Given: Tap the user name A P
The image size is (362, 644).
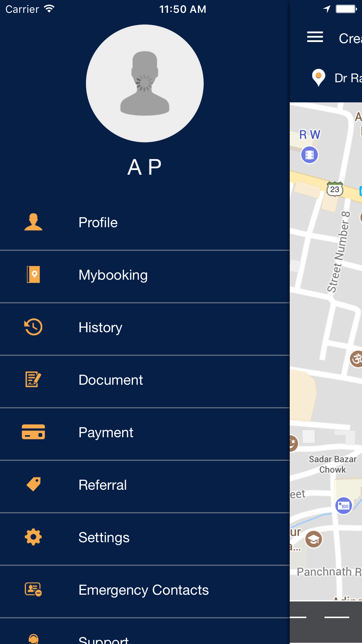Looking at the screenshot, I should click(x=145, y=167).
